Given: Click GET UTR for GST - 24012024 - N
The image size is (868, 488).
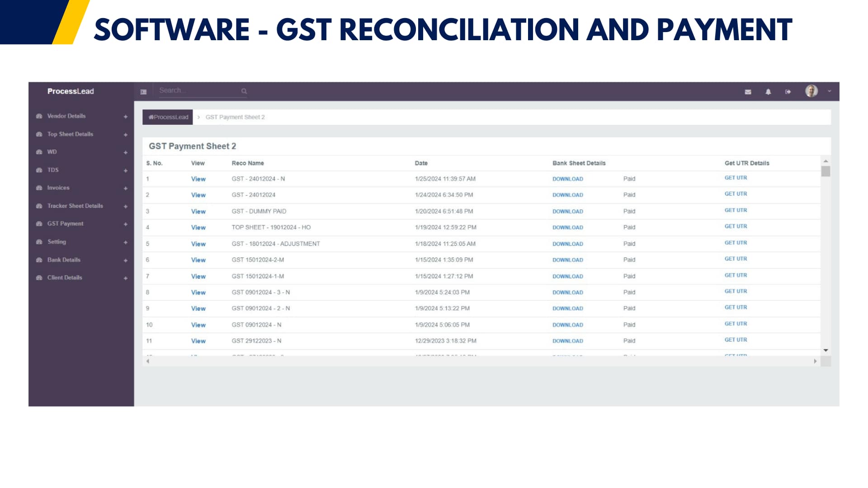Looking at the screenshot, I should point(736,178).
